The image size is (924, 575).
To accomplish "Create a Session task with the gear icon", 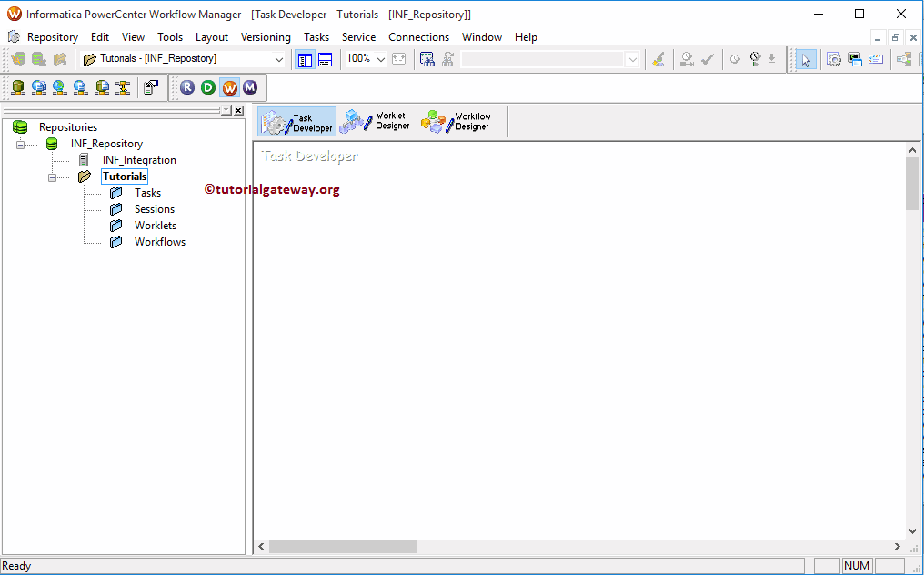I will 833,59.
